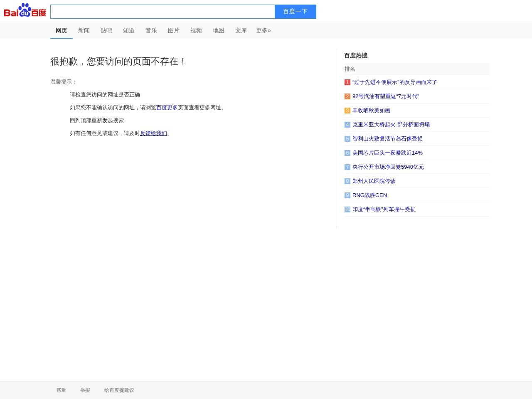Open hot search RNG战胜GEN
Screen dimensions: 532x399
[369, 195]
